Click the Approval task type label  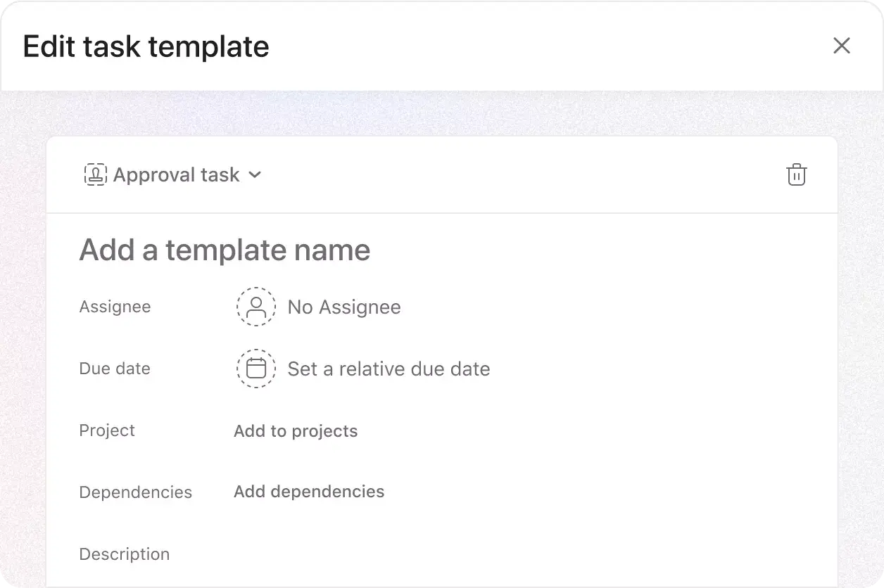pos(176,174)
